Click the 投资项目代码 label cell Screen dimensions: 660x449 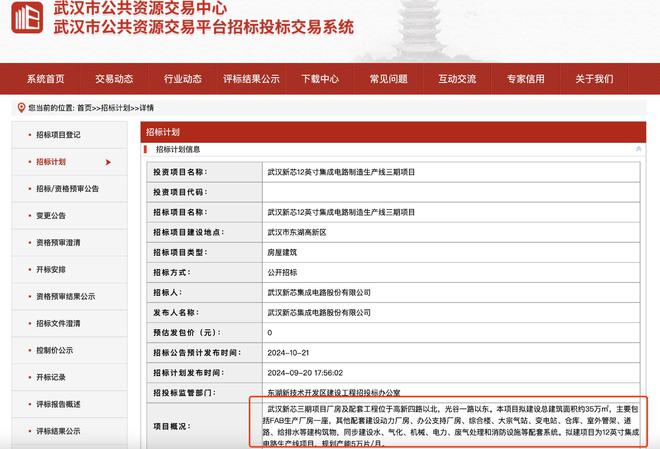pos(205,192)
